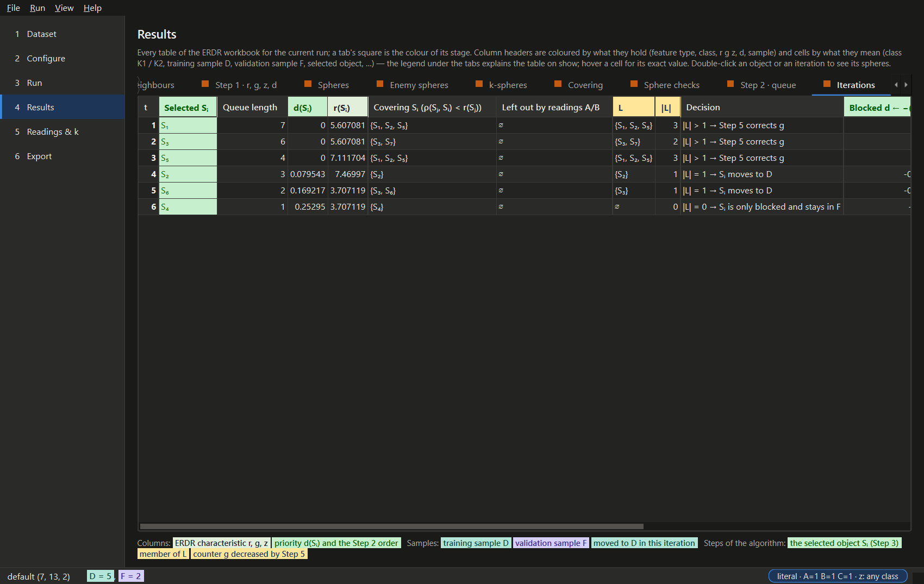924x584 pixels.
Task: Switch to the Step 2 · queue tab
Action: 761,85
